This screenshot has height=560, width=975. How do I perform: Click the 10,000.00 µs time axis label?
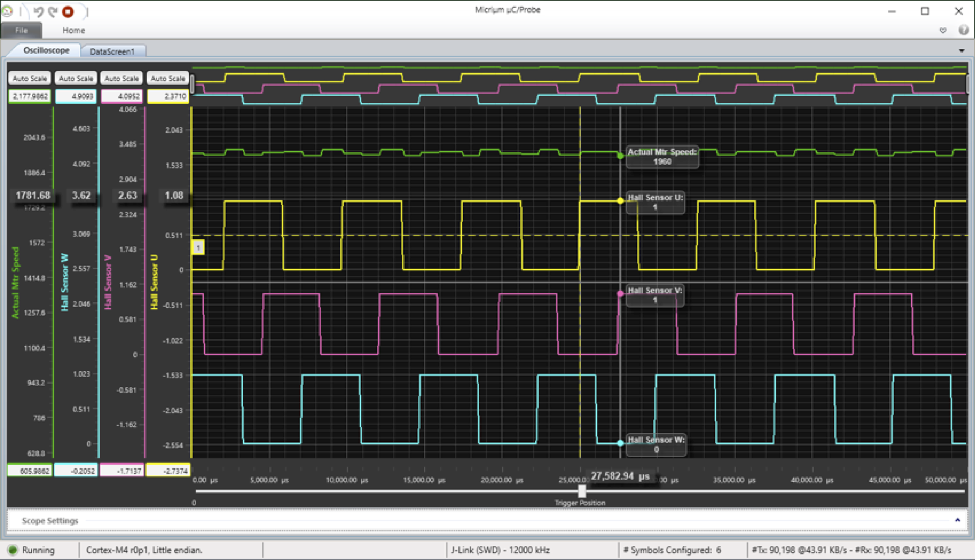tap(347, 480)
